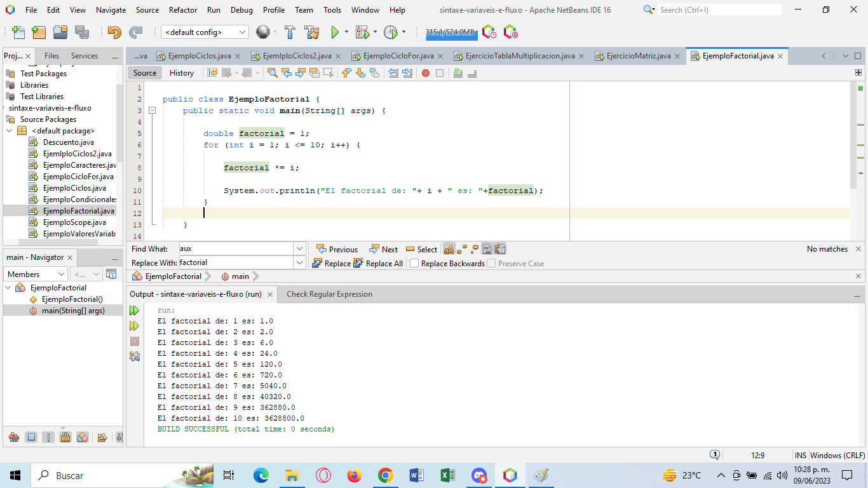The width and height of the screenshot is (868, 488).
Task: Click the Search (Ctrl+I) field
Action: point(719,10)
